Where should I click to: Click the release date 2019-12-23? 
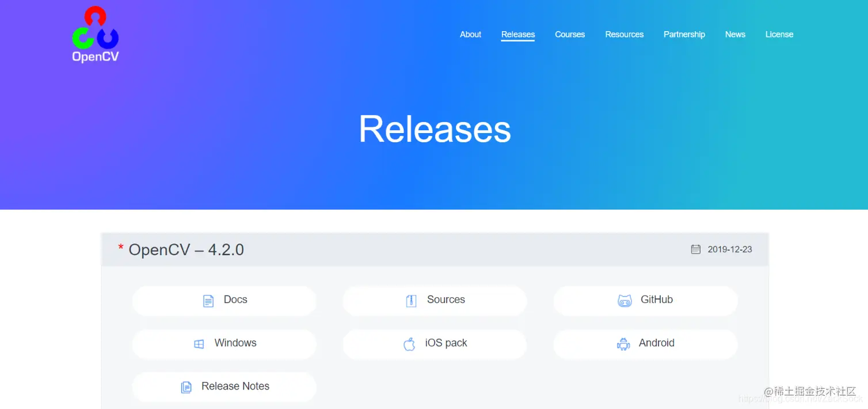tap(730, 249)
